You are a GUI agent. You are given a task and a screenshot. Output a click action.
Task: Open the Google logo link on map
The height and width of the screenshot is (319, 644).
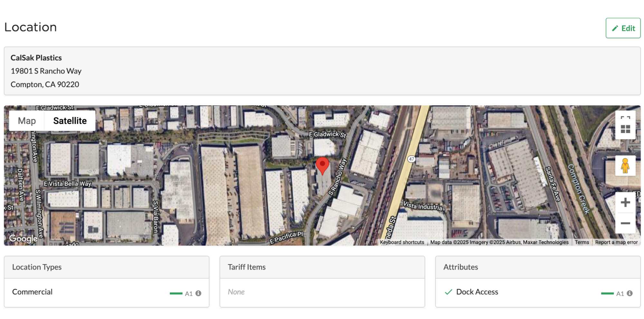pyautogui.click(x=24, y=238)
